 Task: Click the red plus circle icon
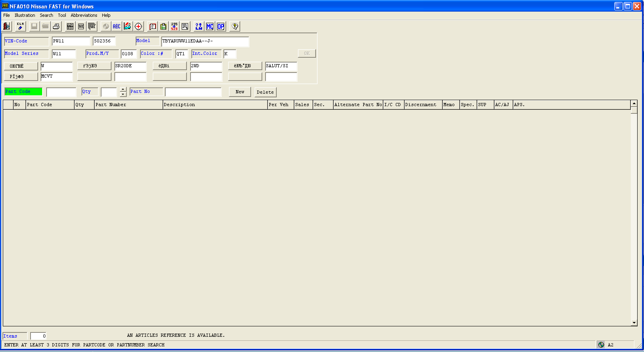(138, 26)
